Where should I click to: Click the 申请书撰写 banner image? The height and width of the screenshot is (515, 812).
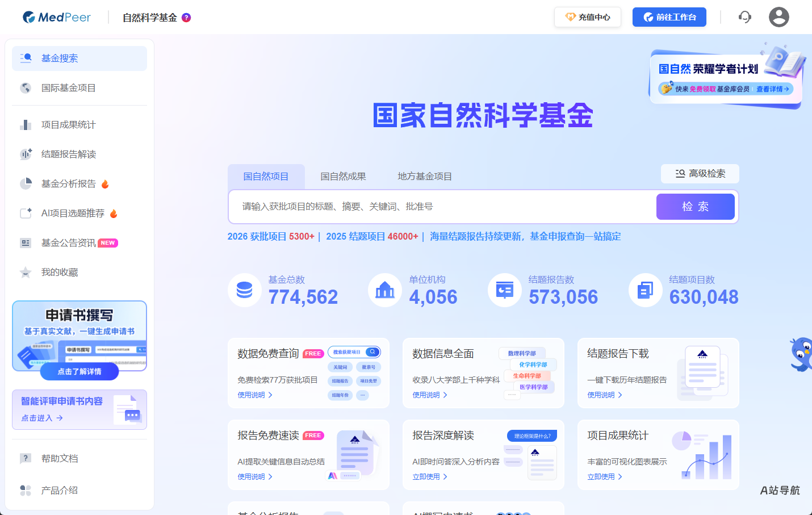(x=79, y=336)
